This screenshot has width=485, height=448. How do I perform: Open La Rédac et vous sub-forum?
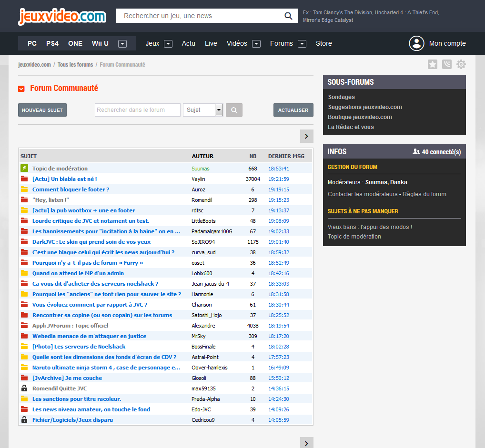pos(351,127)
